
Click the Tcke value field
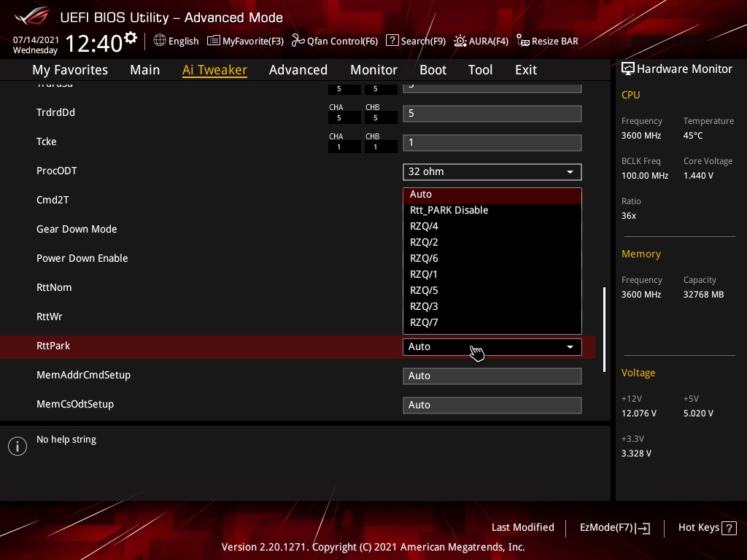(x=492, y=143)
